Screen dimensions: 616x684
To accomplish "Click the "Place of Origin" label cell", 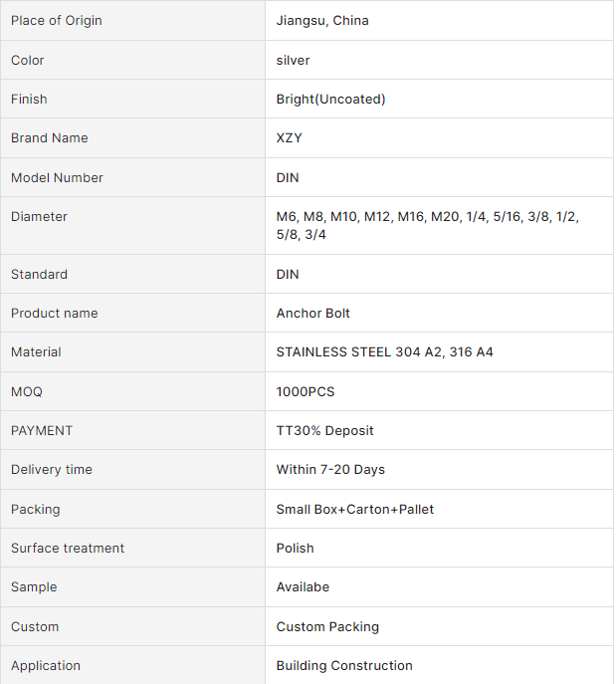I will 57,21.
